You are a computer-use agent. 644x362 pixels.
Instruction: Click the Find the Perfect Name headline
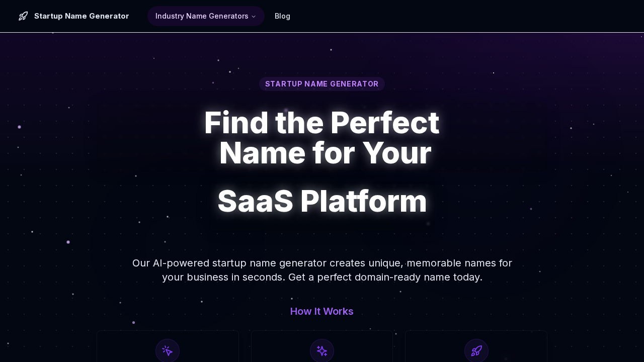[x=322, y=138]
